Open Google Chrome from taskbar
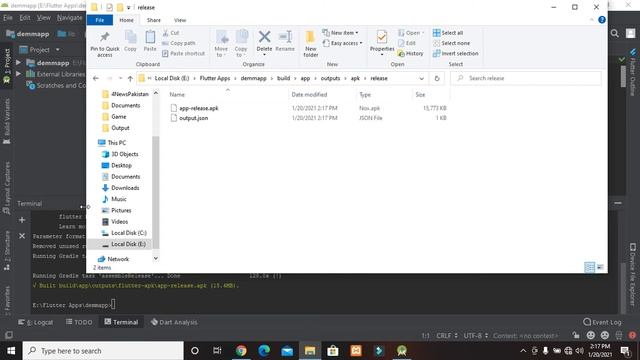This screenshot has height=360, width=640. (x=241, y=351)
